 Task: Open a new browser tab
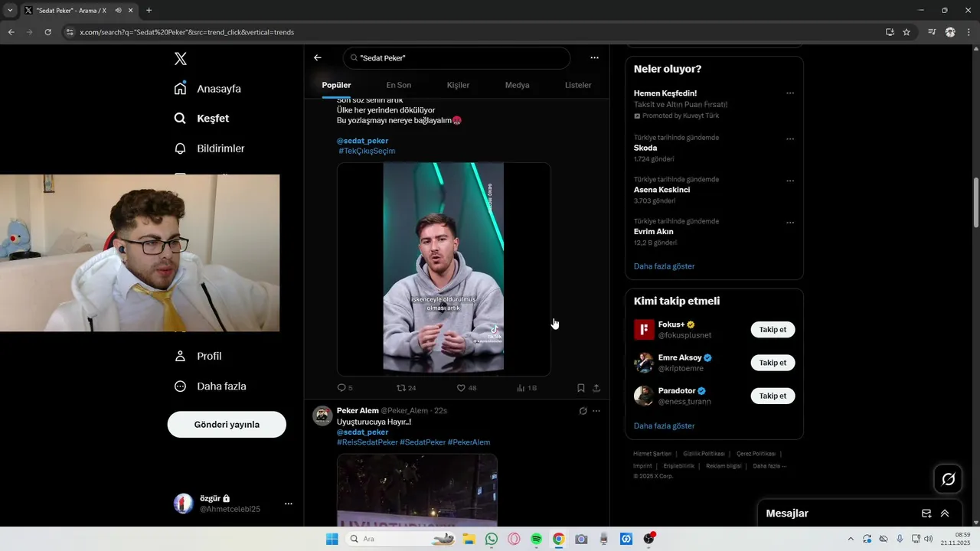[x=149, y=11]
